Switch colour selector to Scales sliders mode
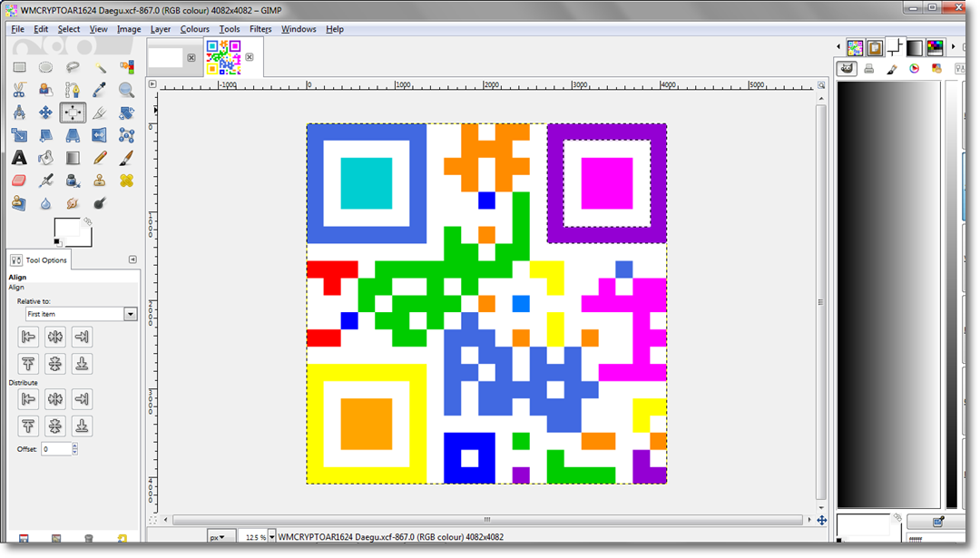Viewport: 980px width, 558px height. [x=960, y=69]
